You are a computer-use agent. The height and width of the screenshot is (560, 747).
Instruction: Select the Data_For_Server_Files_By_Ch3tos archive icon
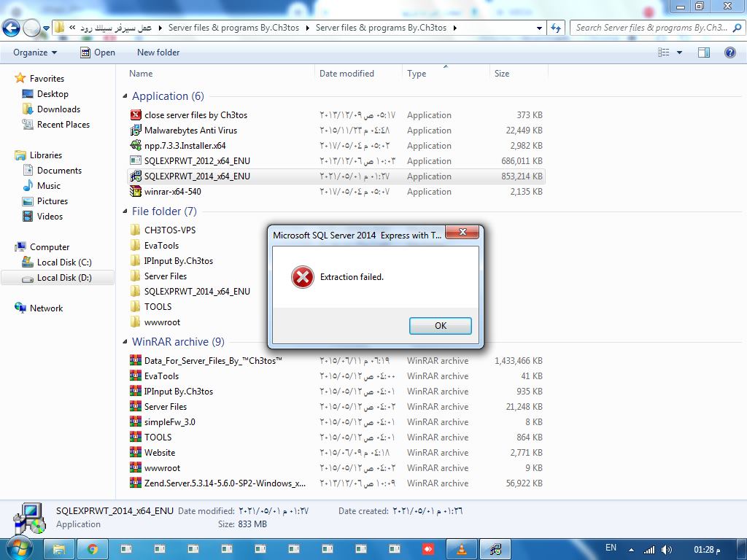coord(136,360)
